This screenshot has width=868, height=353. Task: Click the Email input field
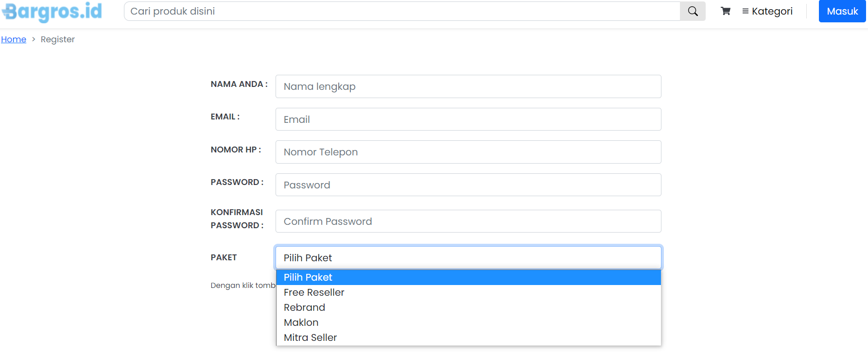coord(468,119)
